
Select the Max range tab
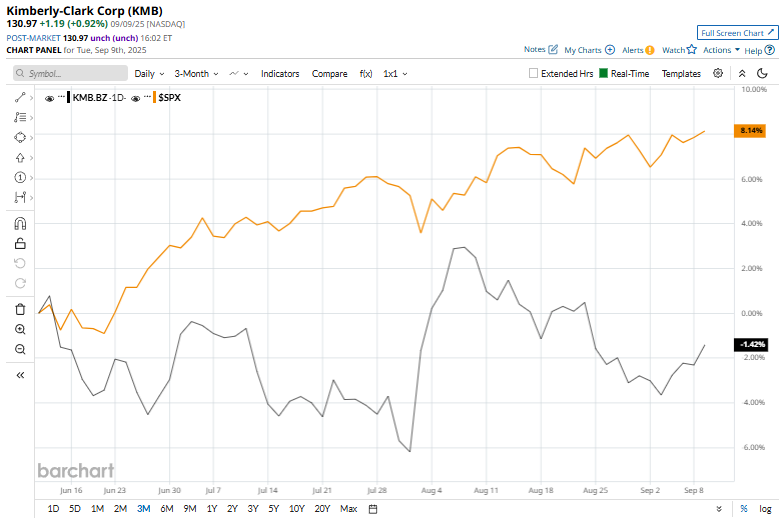tap(349, 509)
